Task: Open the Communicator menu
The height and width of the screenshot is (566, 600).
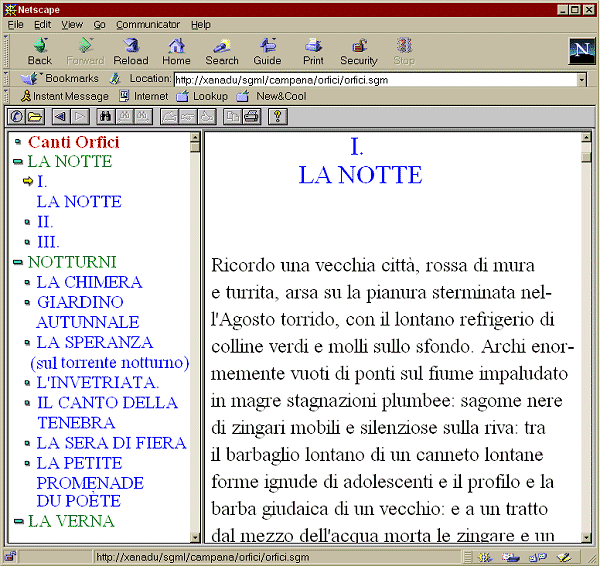Action: coord(147,24)
